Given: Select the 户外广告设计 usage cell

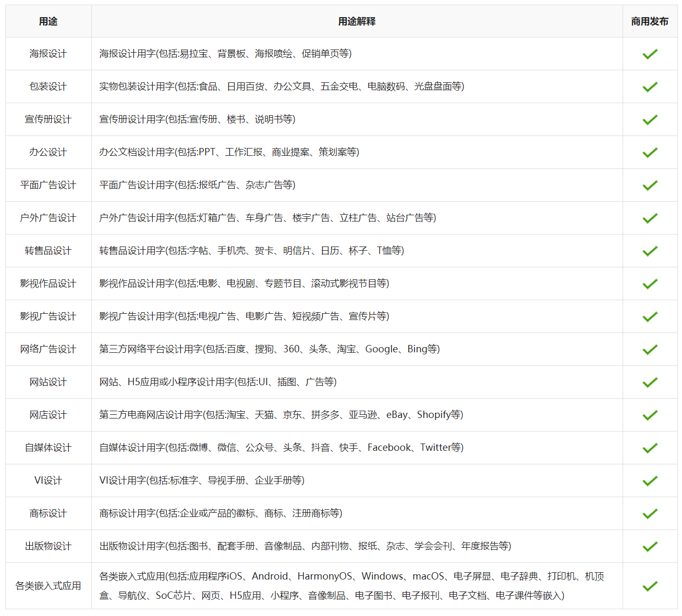Looking at the screenshot, I should [48, 218].
